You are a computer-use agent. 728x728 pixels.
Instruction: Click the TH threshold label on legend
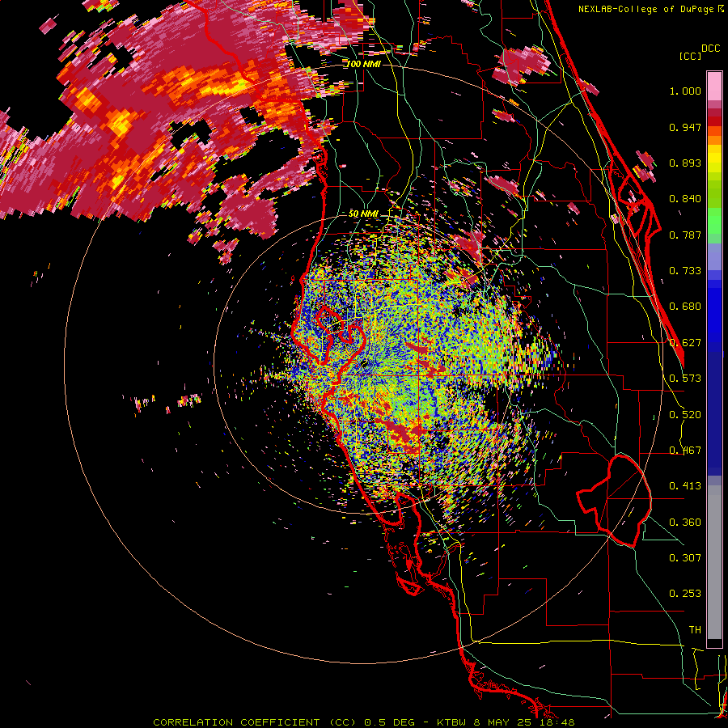(695, 630)
